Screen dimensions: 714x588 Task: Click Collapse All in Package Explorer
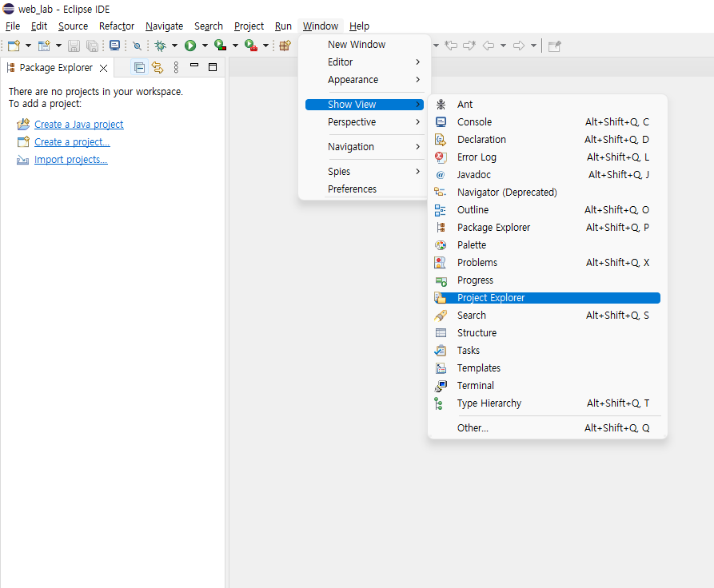point(139,68)
